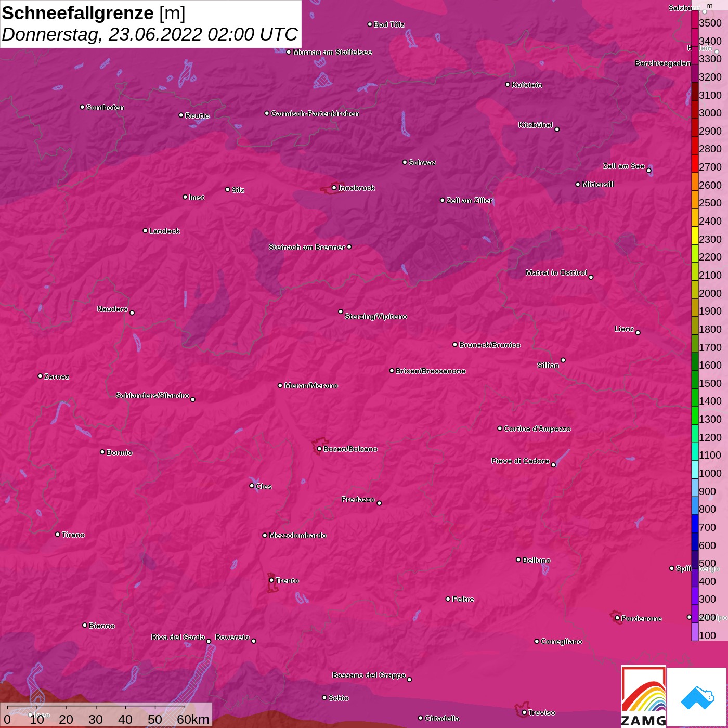
Task: Click the Landeck label
Action: tap(164, 231)
